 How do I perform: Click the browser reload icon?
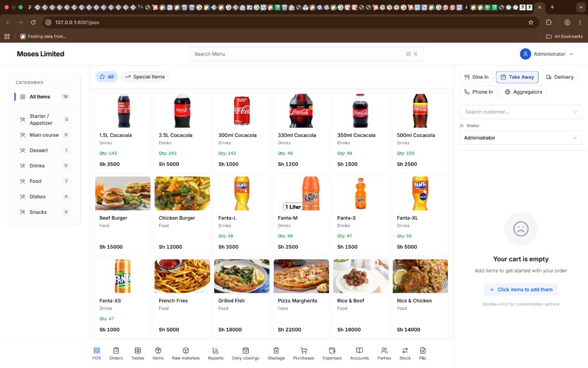[x=33, y=22]
